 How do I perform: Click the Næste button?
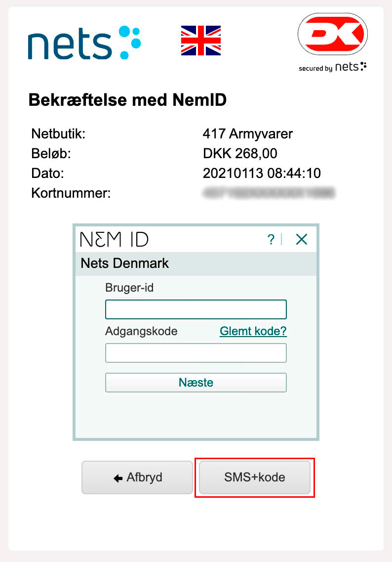pos(196,383)
